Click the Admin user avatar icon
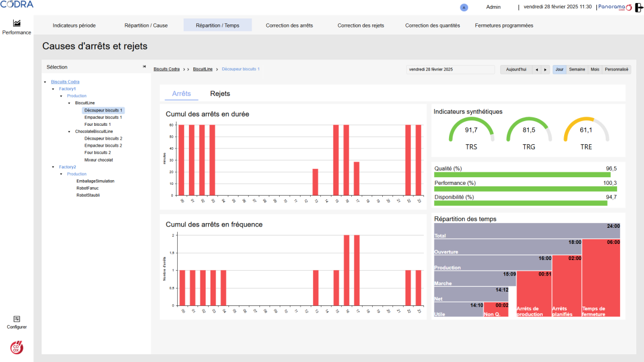Screen dimensions: 644x362 coord(465,7)
